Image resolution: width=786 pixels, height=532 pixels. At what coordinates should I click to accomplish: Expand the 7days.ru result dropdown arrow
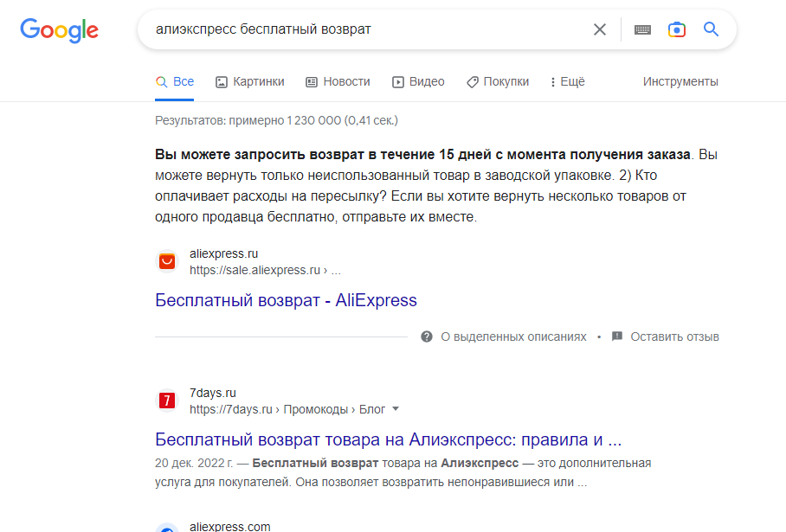coord(396,409)
